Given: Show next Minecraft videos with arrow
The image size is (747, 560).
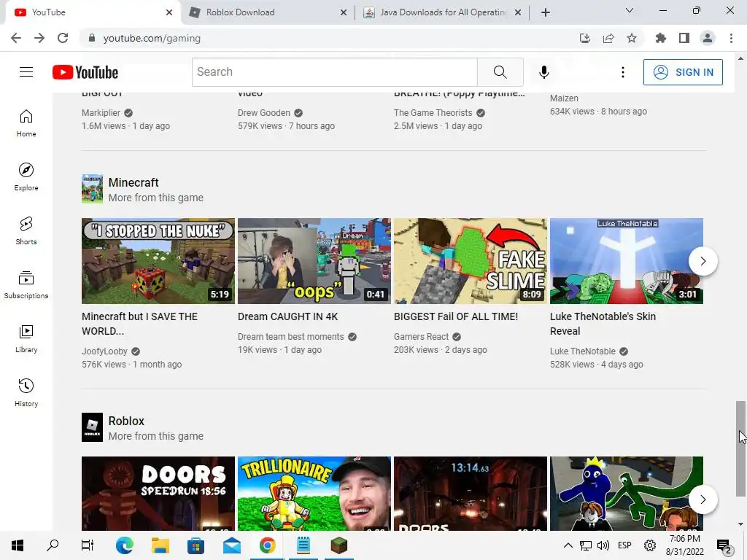Looking at the screenshot, I should tap(703, 261).
